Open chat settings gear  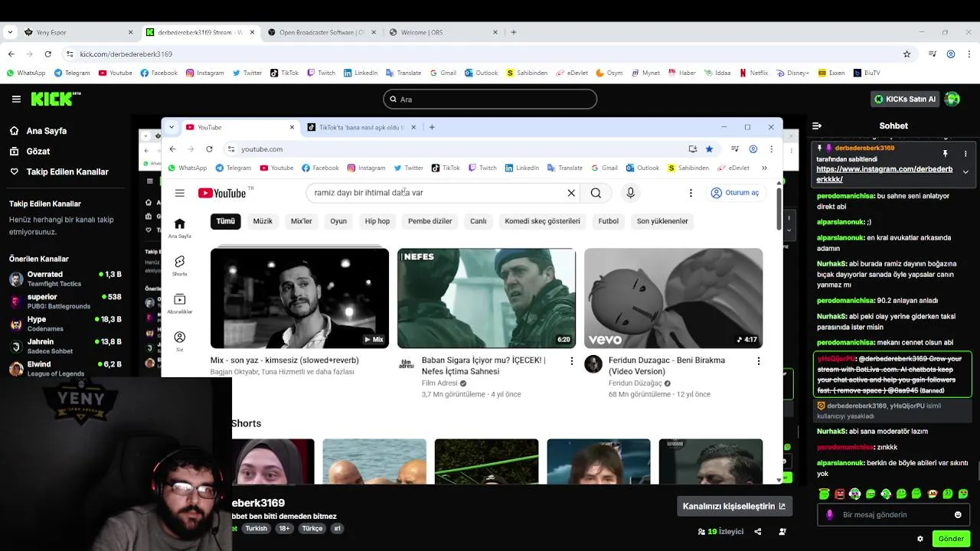(x=920, y=539)
